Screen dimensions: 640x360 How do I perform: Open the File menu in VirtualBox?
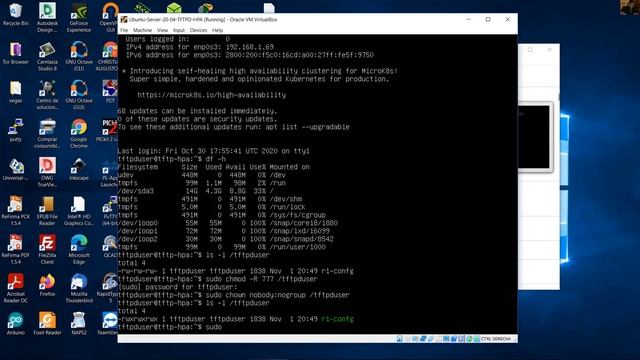(124, 30)
